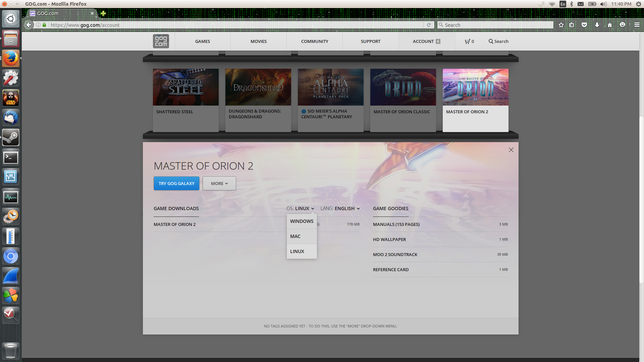Viewport: 644px width, 362px height.
Task: Click the Pocket save icon in browser toolbar
Action: click(x=585, y=24)
